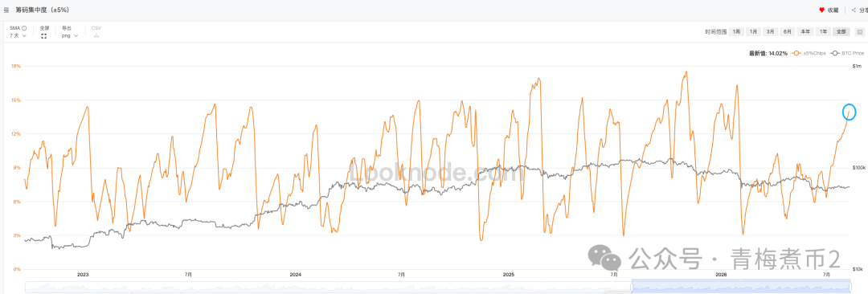
Task: Select the 3月 time range
Action: 771,31
